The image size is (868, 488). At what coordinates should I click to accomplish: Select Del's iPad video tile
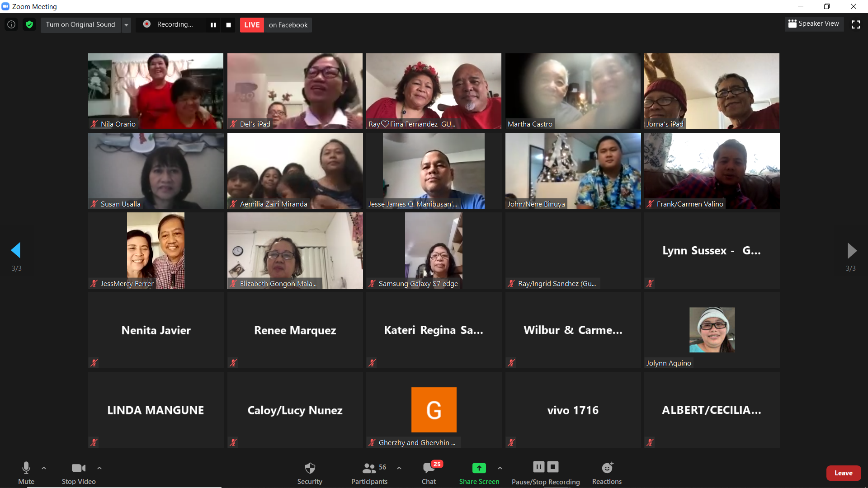[x=295, y=91]
